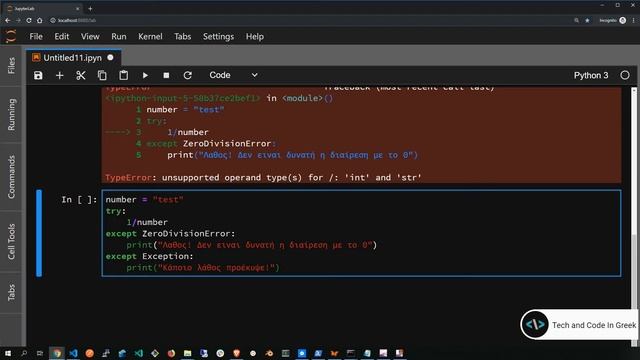Screen dimensions: 640x360
Task: Click the zoom magnifier icon in address bar
Action: coord(576,20)
